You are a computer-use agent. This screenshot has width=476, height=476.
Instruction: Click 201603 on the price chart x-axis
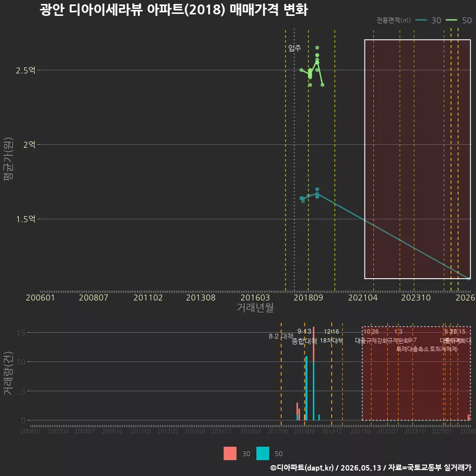click(255, 297)
